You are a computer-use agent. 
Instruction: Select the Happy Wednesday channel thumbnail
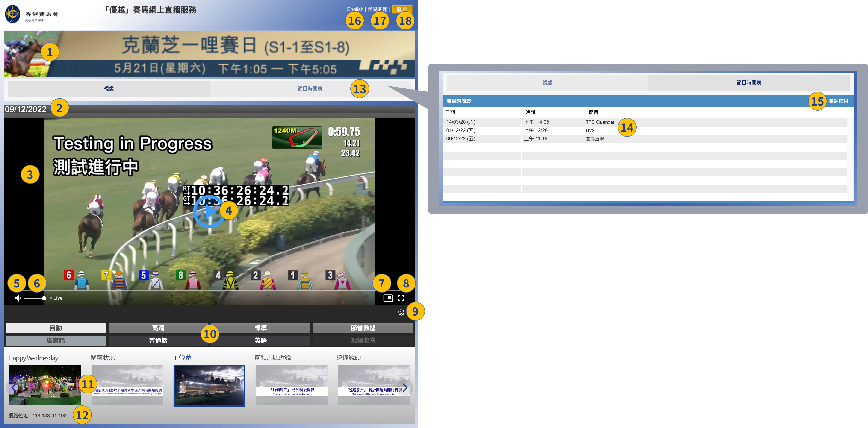45,385
